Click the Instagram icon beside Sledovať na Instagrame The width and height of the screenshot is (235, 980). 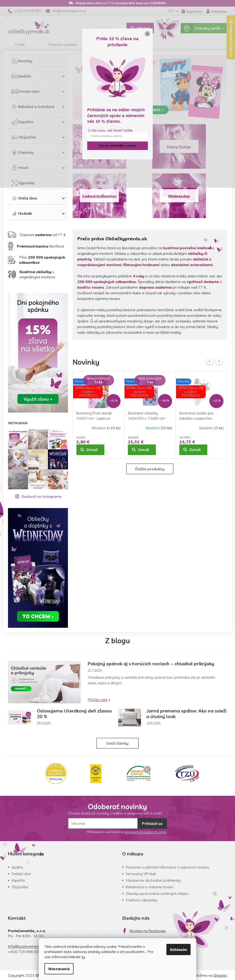[17, 496]
